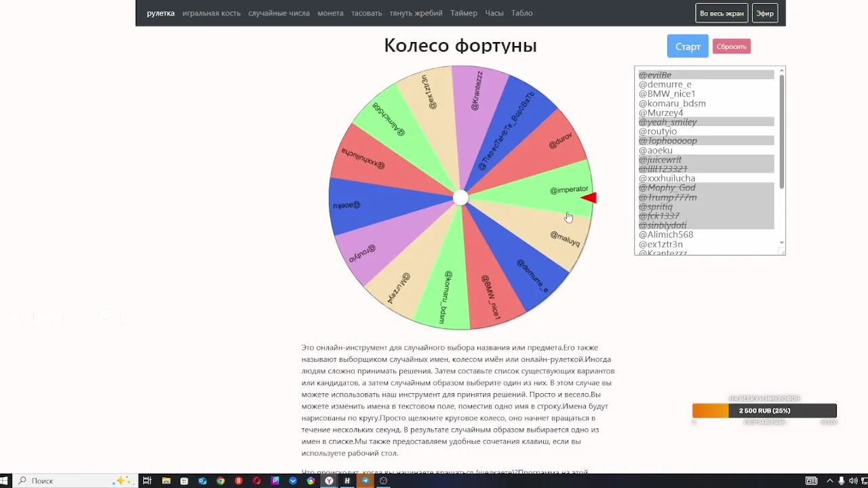
Task: Open the тасовать tab
Action: tap(366, 13)
